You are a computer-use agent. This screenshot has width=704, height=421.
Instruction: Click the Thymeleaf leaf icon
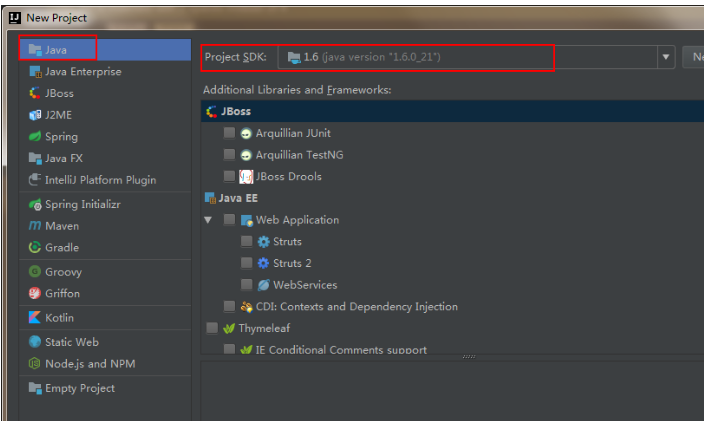click(229, 329)
